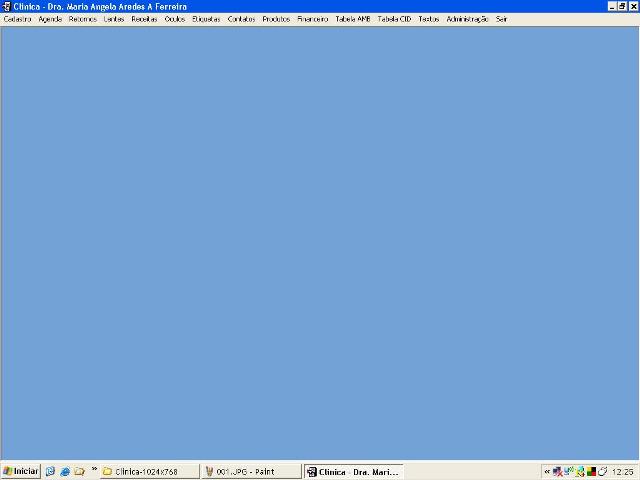Open the Tabela CID menu
This screenshot has height=480, width=640.
(394, 19)
